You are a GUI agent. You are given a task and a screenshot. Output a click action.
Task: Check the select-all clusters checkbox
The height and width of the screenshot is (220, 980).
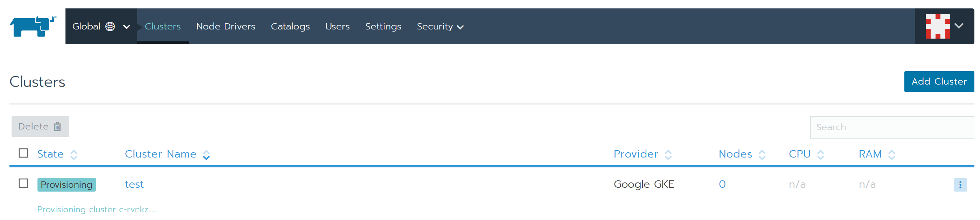[23, 153]
